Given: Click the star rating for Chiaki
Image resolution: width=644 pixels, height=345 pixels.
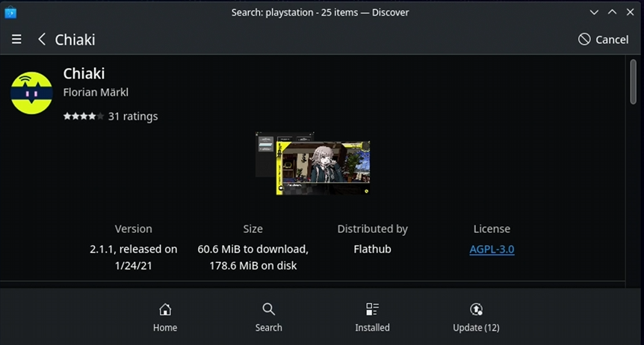Looking at the screenshot, I should click(x=84, y=116).
